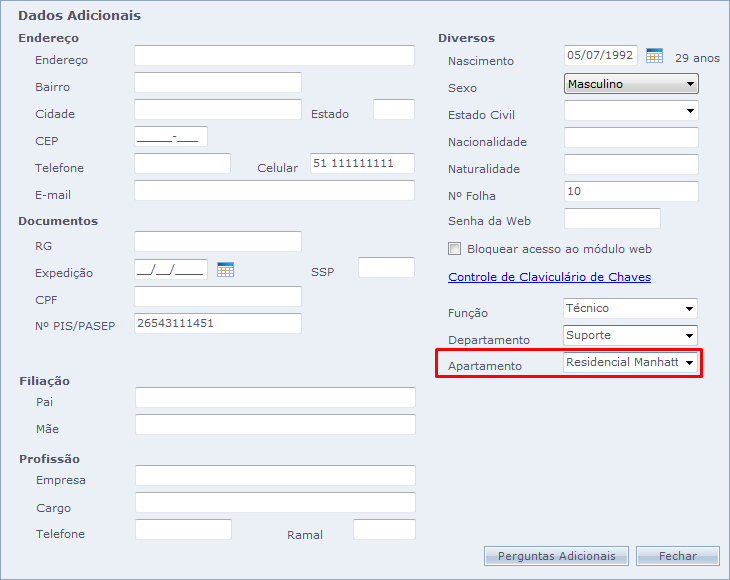Viewport: 730px width, 580px height.
Task: Check Bloquear acesso ao módulo web
Action: tap(455, 249)
